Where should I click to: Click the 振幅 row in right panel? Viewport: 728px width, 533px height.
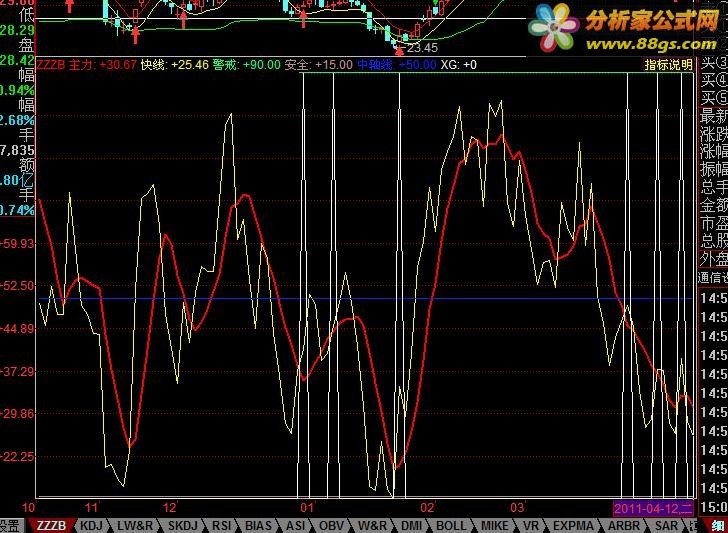pyautogui.click(x=714, y=169)
